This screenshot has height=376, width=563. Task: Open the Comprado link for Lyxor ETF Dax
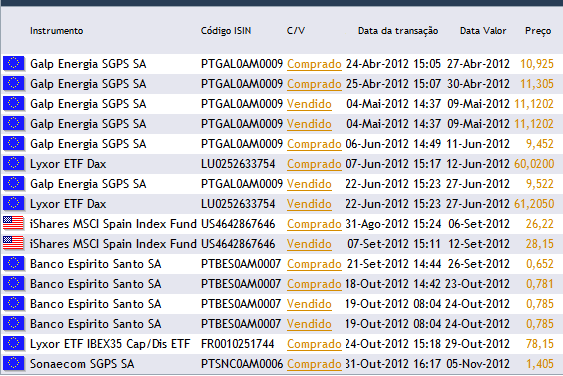314,164
